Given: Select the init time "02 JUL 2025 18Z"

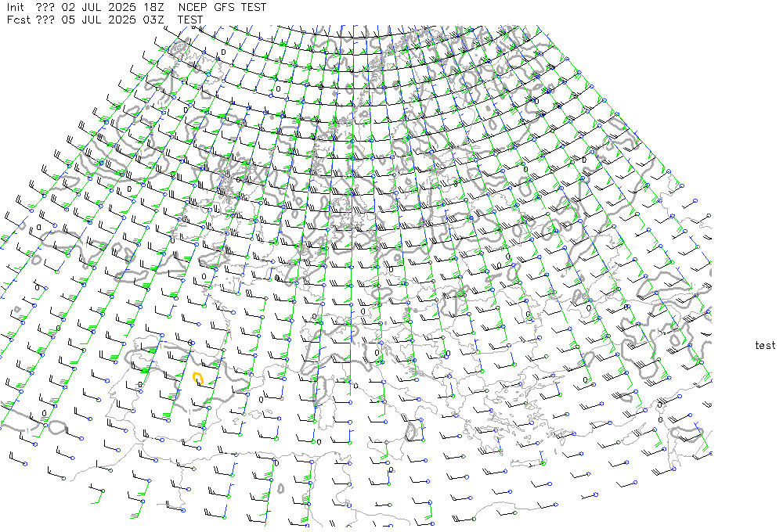Looking at the screenshot, I should coord(112,8).
